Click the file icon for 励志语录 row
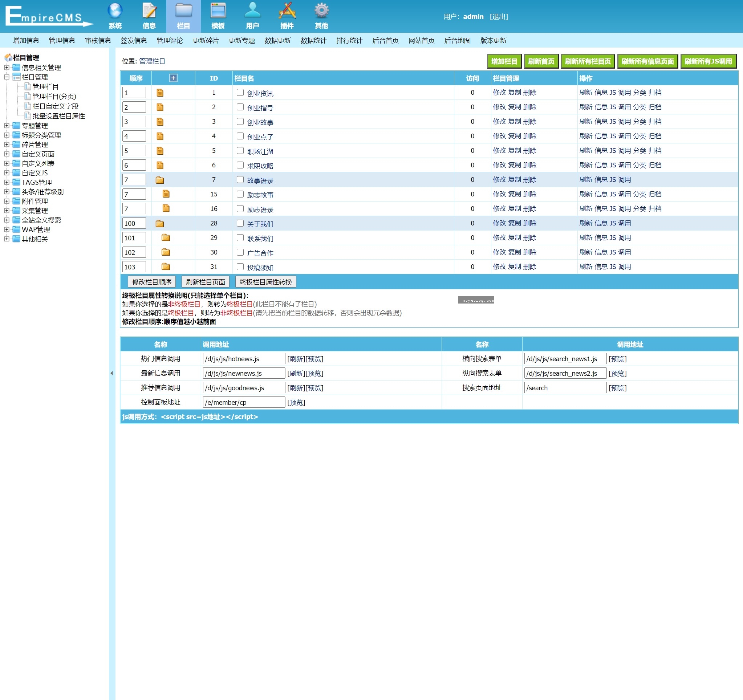Image resolution: width=743 pixels, height=700 pixels. pos(166,208)
